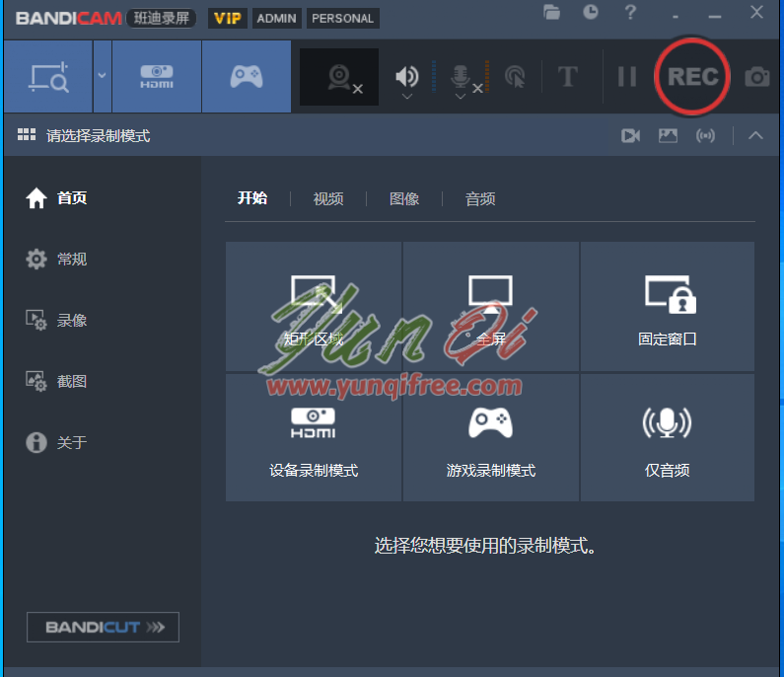Image resolution: width=784 pixels, height=677 pixels.
Task: Toggle the webcam overlay button
Action: pos(339,77)
